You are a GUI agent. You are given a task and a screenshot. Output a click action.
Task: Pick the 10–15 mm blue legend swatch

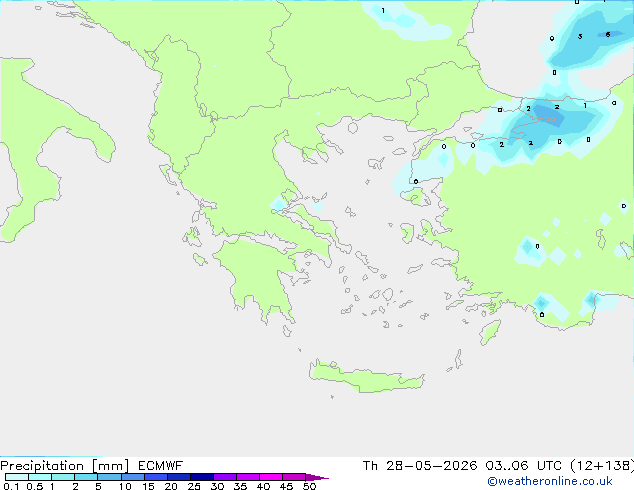(x=133, y=477)
